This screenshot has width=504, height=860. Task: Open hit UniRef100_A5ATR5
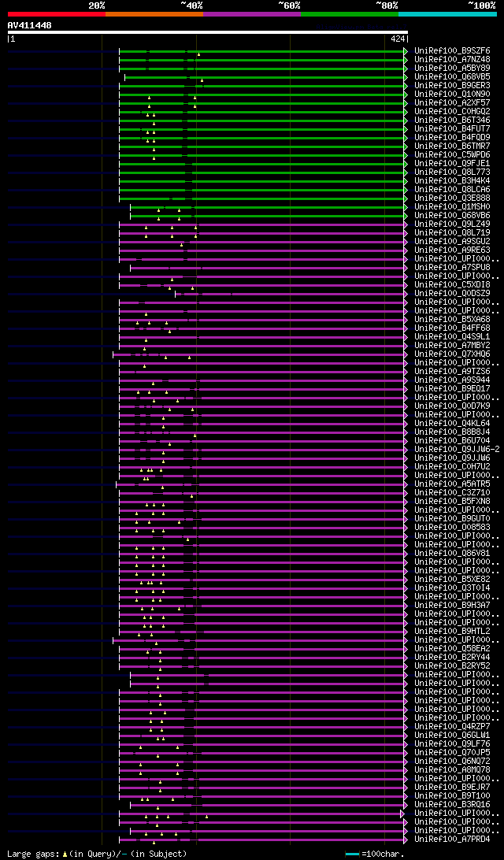453,484
